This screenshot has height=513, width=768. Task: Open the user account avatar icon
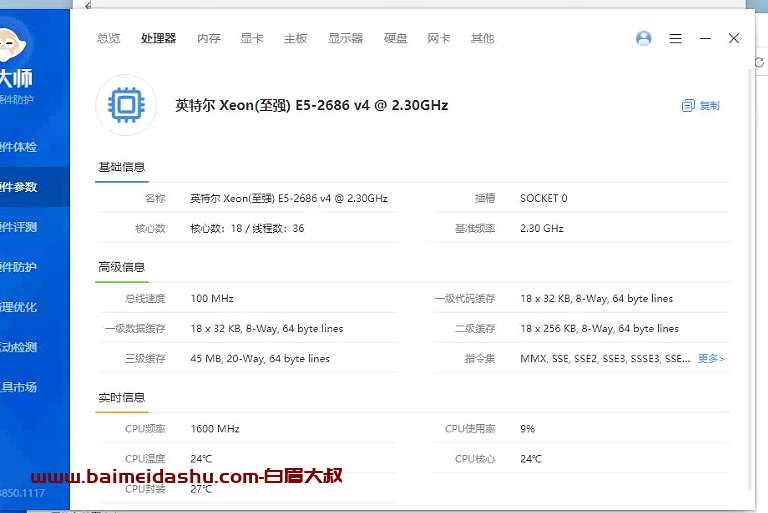coord(644,38)
